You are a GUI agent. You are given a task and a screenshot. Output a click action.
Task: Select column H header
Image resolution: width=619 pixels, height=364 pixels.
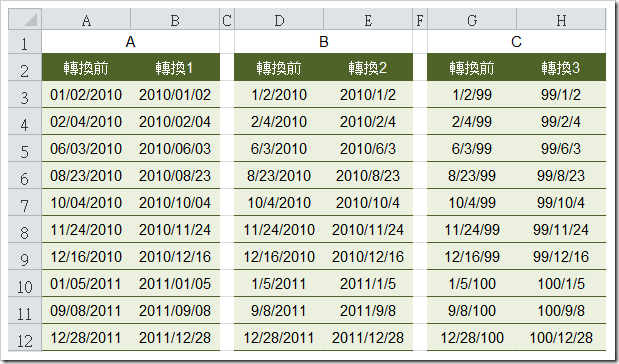click(561, 19)
